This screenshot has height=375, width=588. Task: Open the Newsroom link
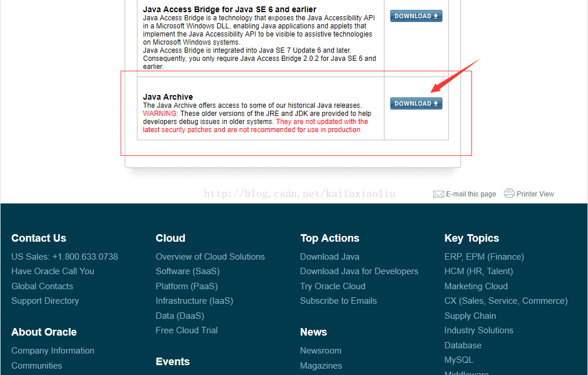[321, 351]
